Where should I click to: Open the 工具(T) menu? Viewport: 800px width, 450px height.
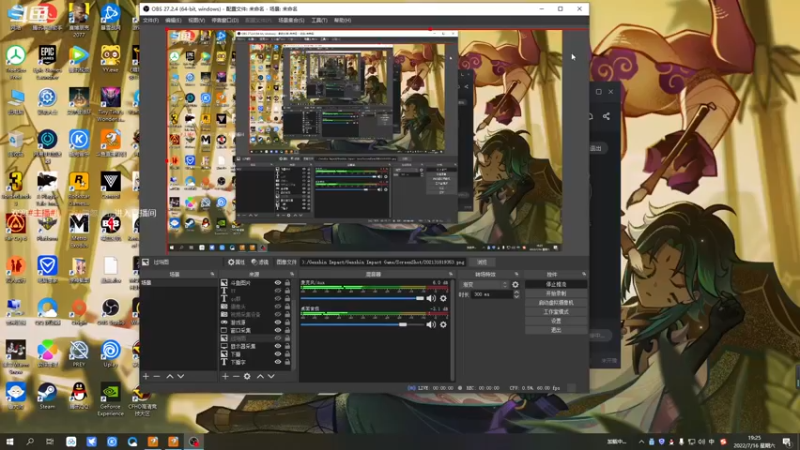[319, 20]
